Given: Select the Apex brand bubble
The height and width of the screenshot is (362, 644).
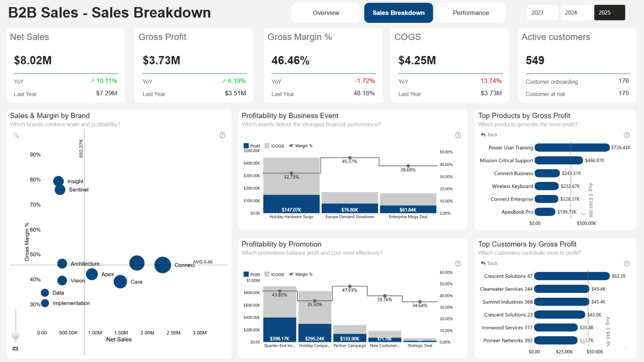Looking at the screenshot, I should 92,274.
